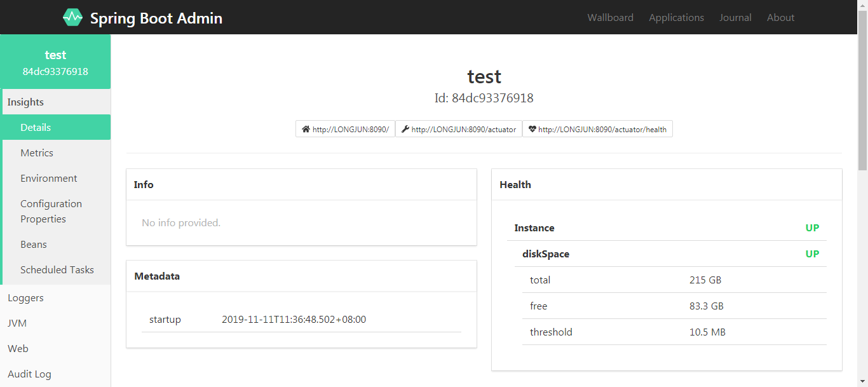Open the home icon link for http://LONGJUN:8090/
Screen dimensions: 868x387
click(x=345, y=128)
